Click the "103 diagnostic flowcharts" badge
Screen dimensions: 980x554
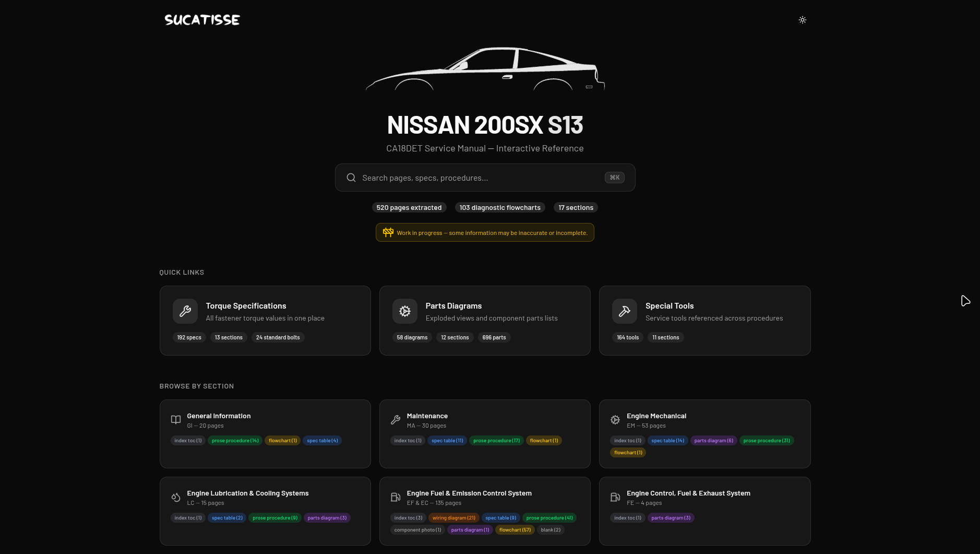[500, 207]
